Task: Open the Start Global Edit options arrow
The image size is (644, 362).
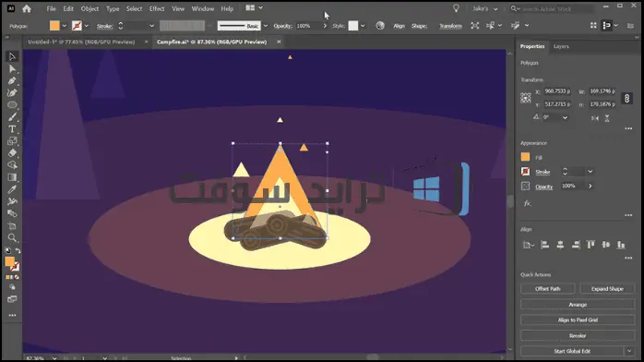Action: 629,351
